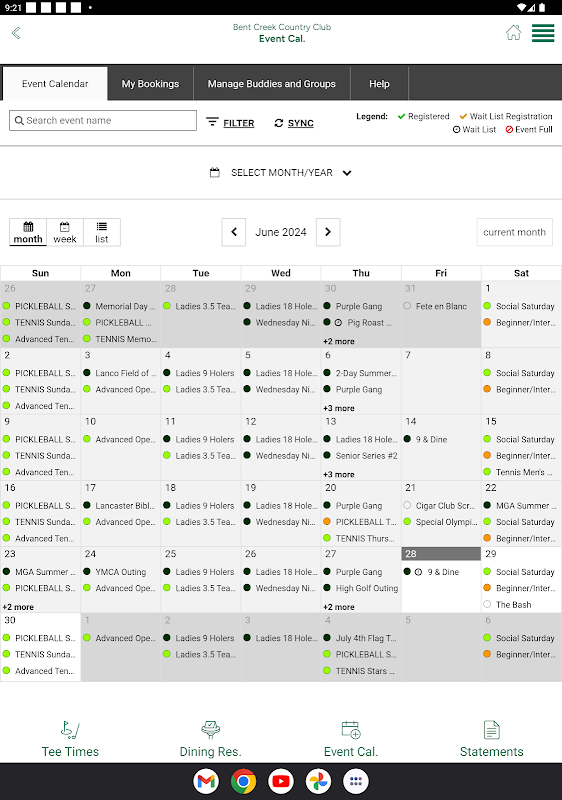Click the SYNC link

coord(300,123)
